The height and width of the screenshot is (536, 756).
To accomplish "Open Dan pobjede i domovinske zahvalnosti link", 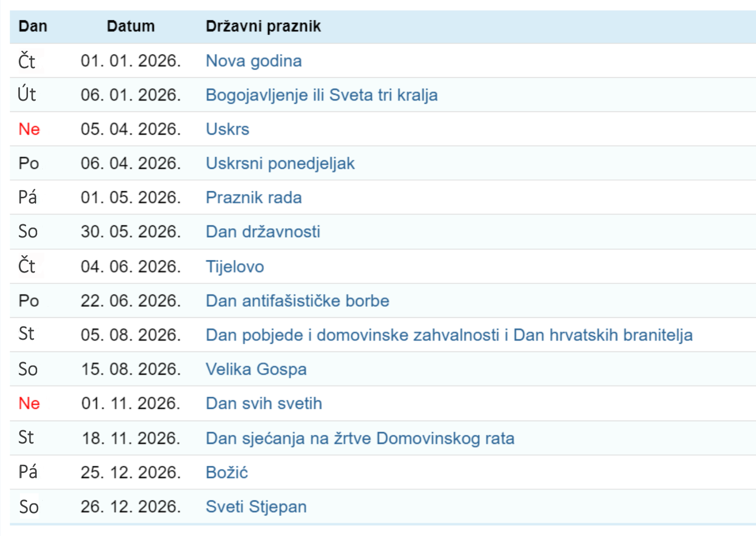I will pyautogui.click(x=449, y=335).
